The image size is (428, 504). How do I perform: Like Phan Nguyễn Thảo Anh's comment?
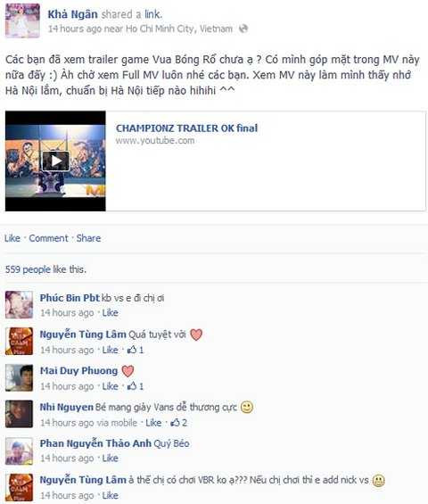tap(110, 458)
